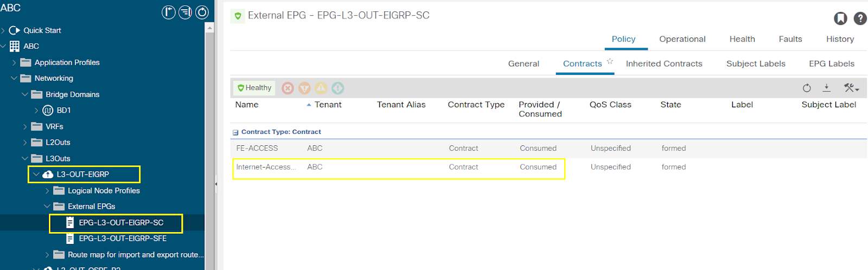
Task: Click the EPG-L3-OUT-EIGRP-SFE document icon
Action: [x=69, y=238]
